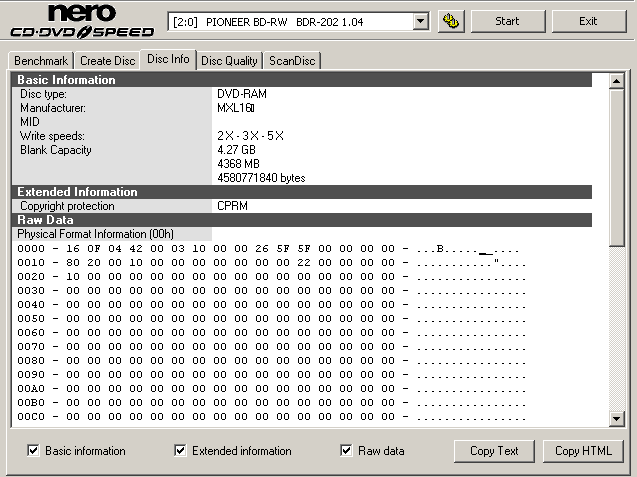Click the MID label
Image resolution: width=637 pixels, height=477 pixels.
[x=30, y=122]
